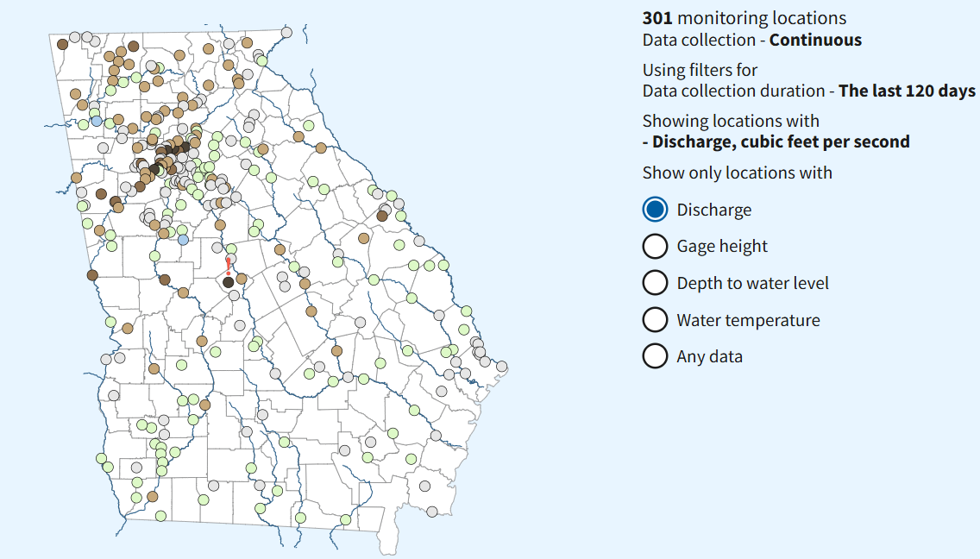Click the northern light blue station marker
Viewport: 980px width, 559px height.
97,121
